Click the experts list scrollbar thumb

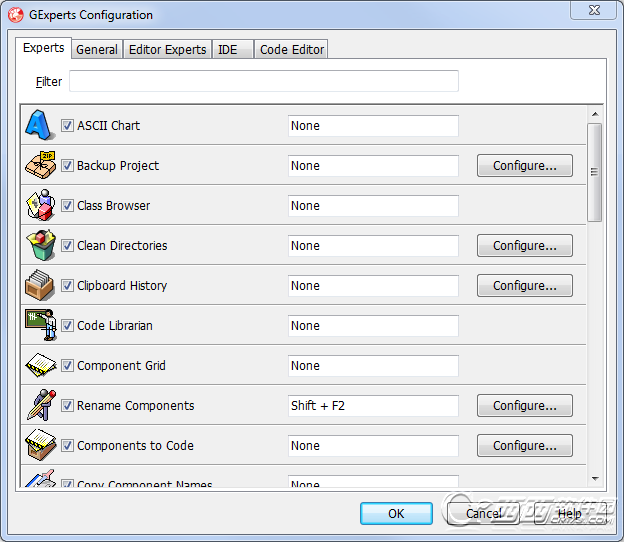coord(595,172)
